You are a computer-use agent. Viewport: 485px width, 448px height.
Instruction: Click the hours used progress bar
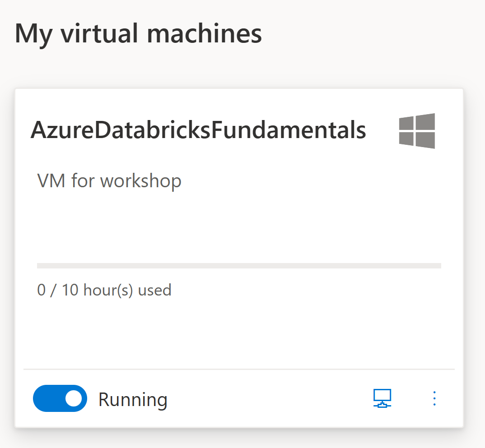239,266
